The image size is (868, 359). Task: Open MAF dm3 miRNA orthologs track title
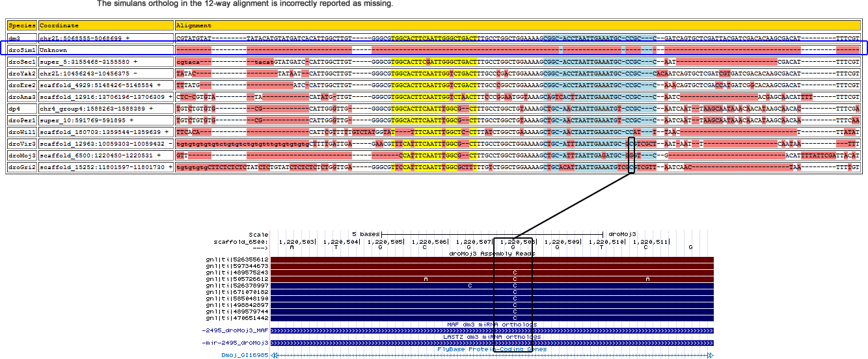[492, 324]
